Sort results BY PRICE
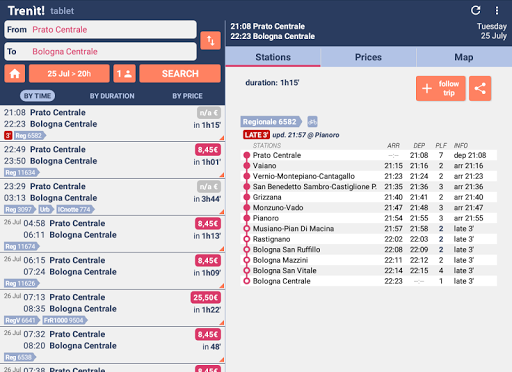Image resolution: width=512 pixels, height=372 pixels. pyautogui.click(x=187, y=96)
